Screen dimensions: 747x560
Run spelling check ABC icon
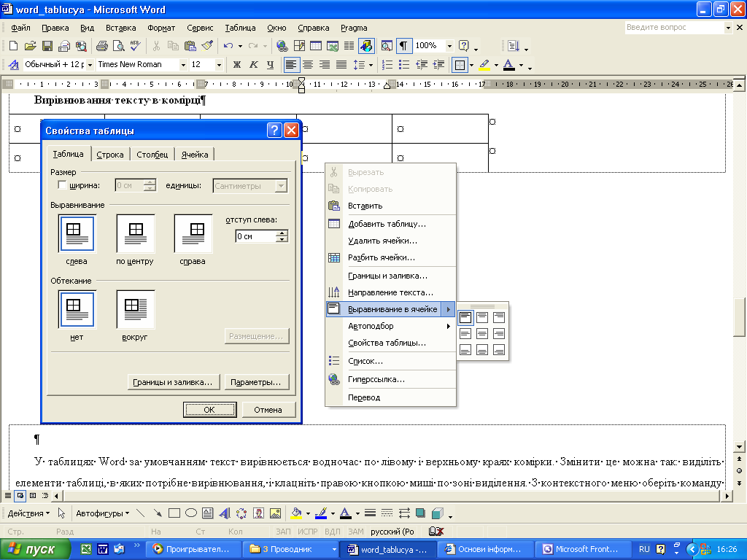(135, 46)
